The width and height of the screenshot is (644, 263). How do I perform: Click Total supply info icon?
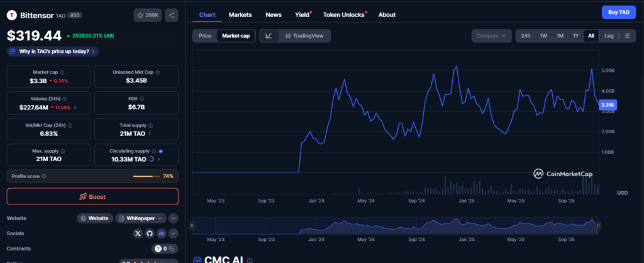coord(150,125)
